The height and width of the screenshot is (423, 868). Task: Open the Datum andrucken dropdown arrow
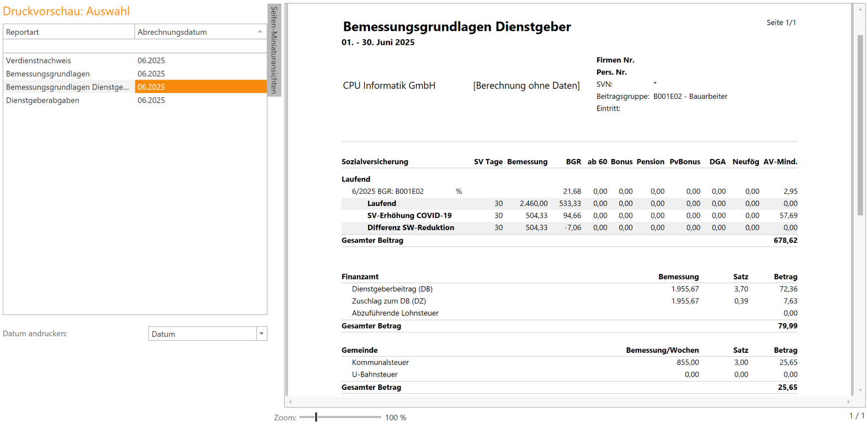click(262, 334)
